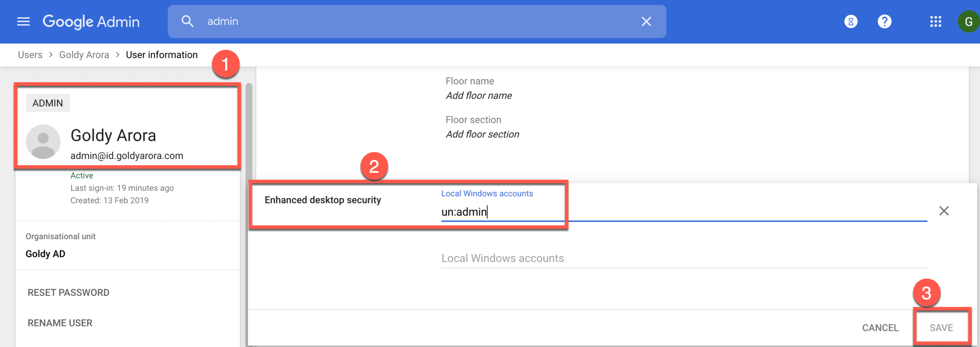
Task: Click the Goldy AD organisational unit
Action: (45, 254)
